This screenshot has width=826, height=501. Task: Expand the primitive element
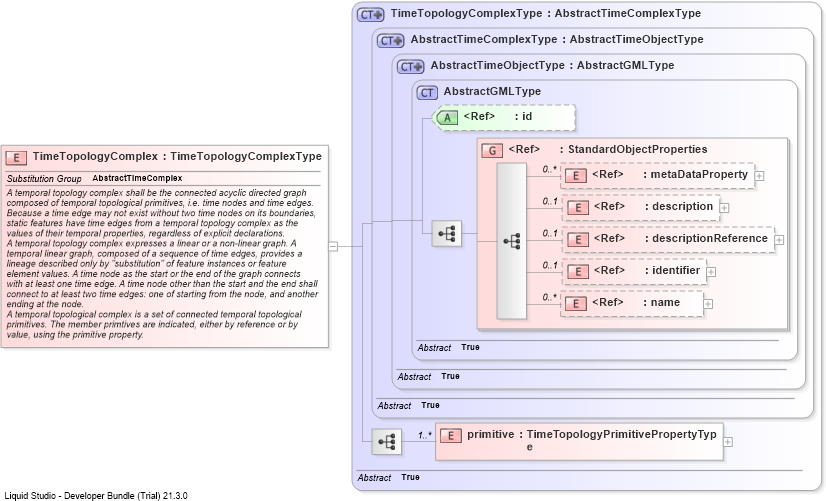(728, 442)
